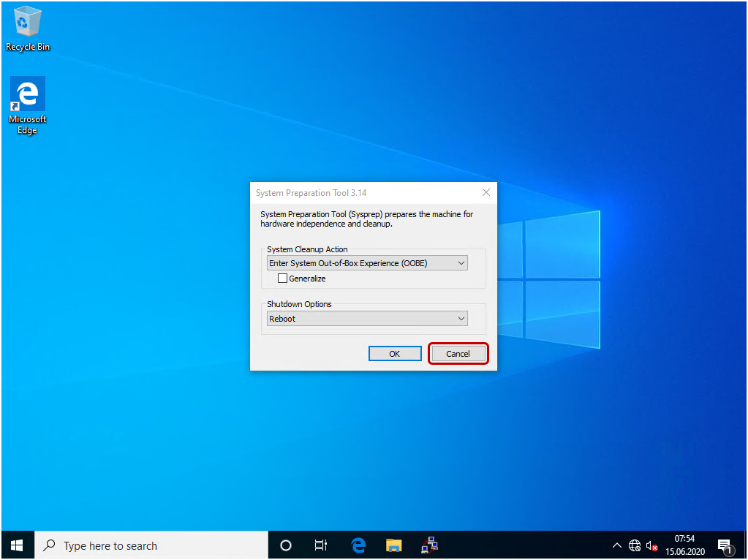Image resolution: width=748 pixels, height=560 pixels.
Task: Enable the Generalize option
Action: pyautogui.click(x=282, y=278)
